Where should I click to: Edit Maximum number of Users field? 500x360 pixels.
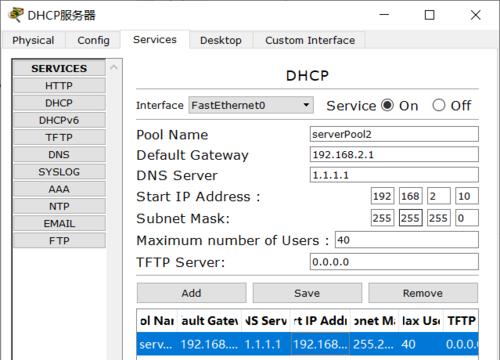[x=407, y=240]
